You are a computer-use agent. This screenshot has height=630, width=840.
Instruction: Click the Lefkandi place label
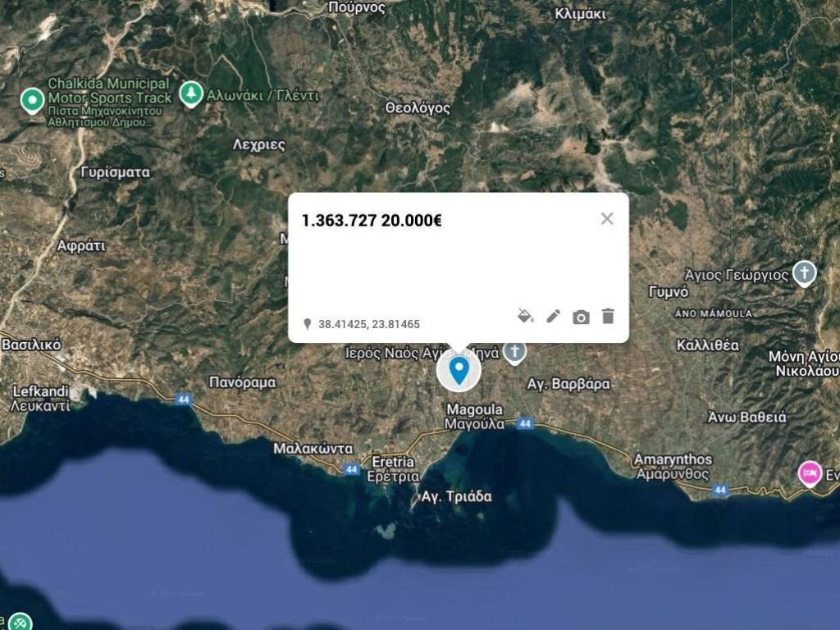point(39,391)
